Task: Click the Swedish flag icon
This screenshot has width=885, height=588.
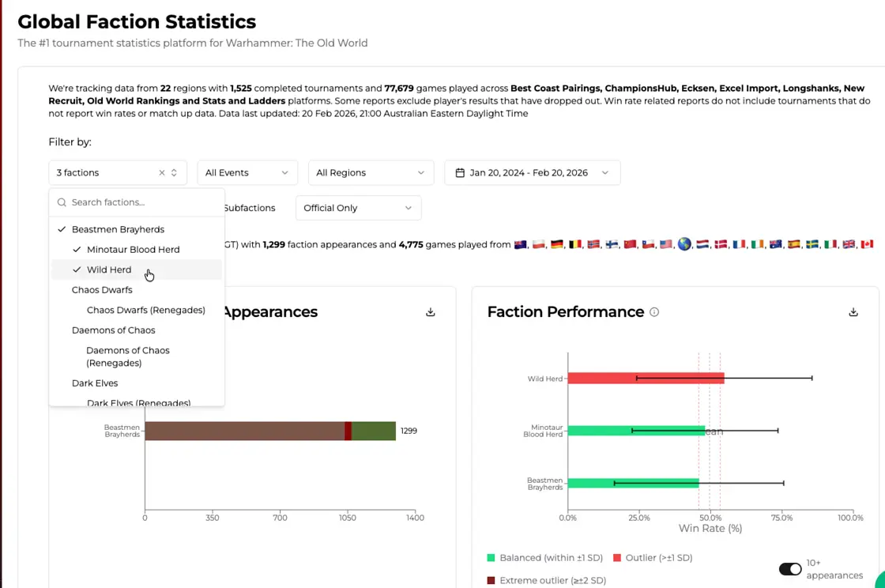Action: point(812,244)
